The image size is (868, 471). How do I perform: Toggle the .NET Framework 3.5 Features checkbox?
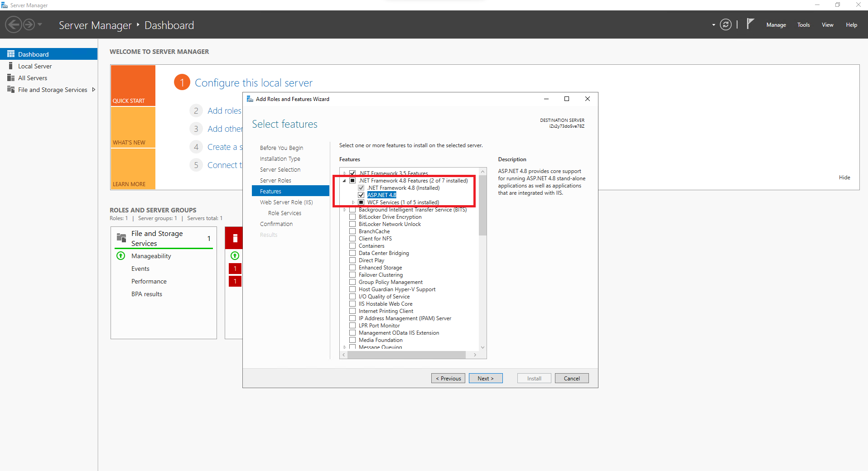[x=352, y=173]
